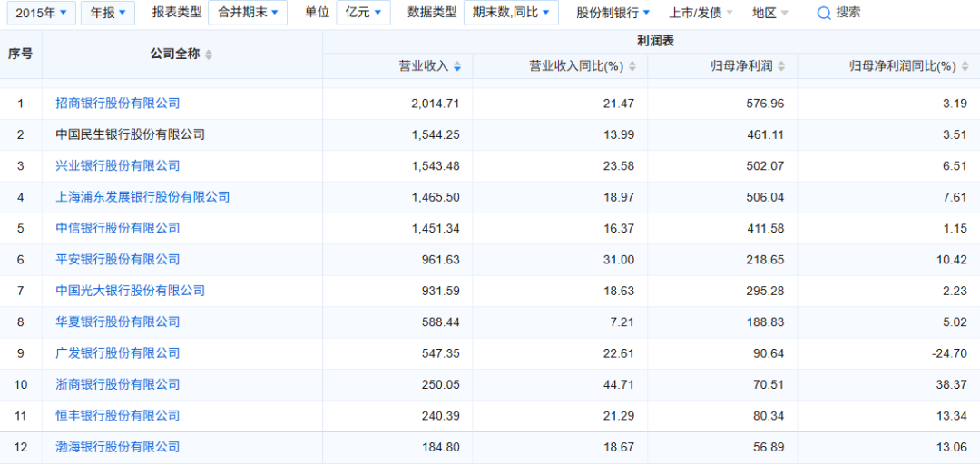The image size is (980, 466).
Task: Sort by 归母净利润 column sort icon
Action: 780,66
